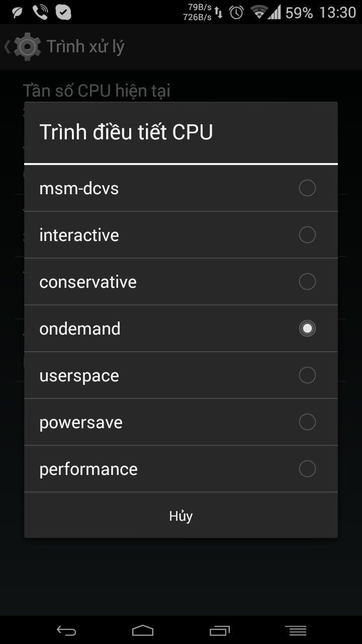Tap the back navigation button
Image resolution: width=362 pixels, height=644 pixels.
pyautogui.click(x=66, y=630)
